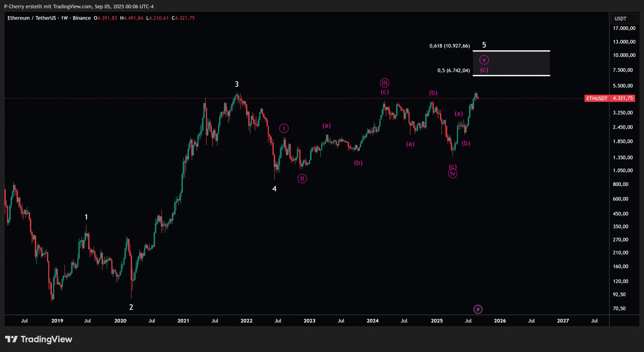Click the 70,50 price axis label

point(619,309)
